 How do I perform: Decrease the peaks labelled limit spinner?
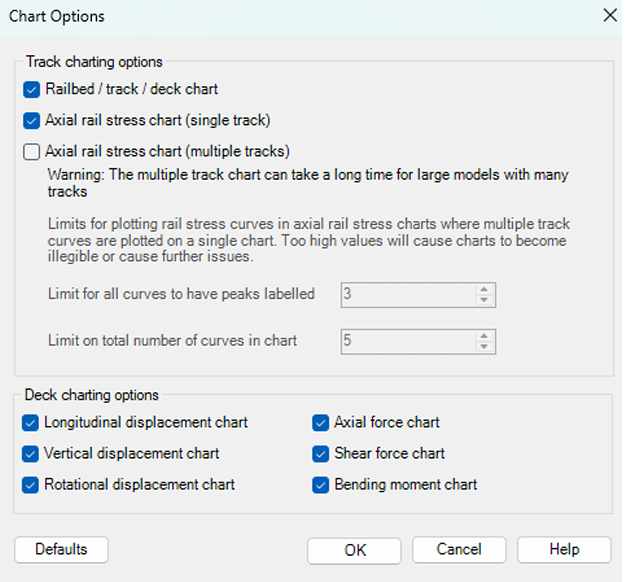tap(484, 300)
